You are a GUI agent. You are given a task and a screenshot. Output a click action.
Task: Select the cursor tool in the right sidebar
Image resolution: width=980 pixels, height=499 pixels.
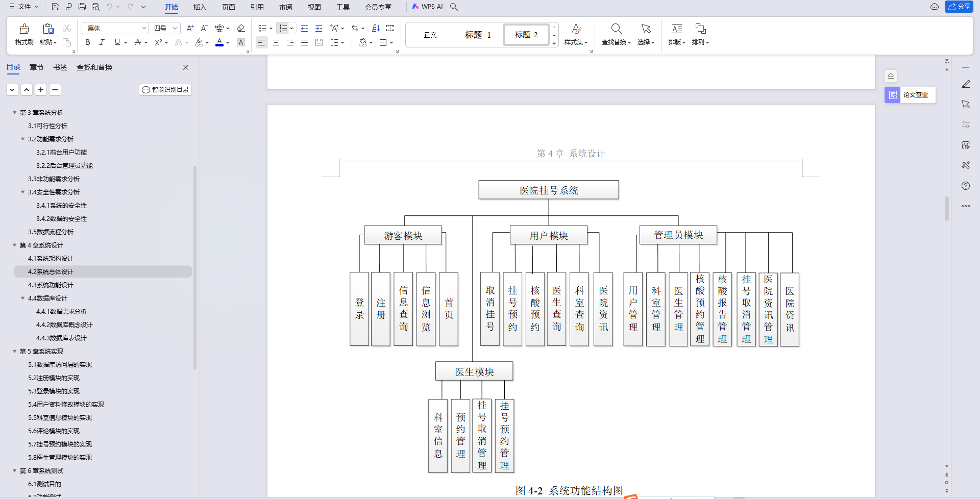965,104
